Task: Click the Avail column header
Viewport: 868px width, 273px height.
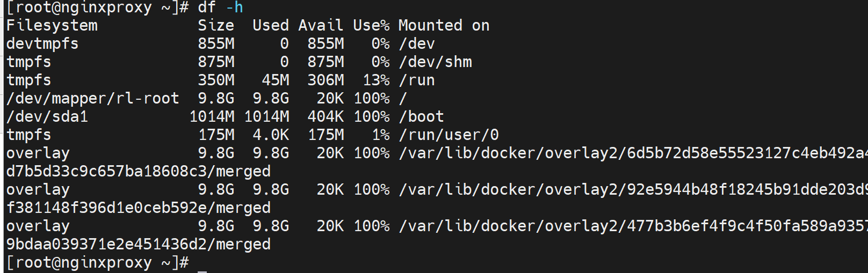Action: point(321,26)
